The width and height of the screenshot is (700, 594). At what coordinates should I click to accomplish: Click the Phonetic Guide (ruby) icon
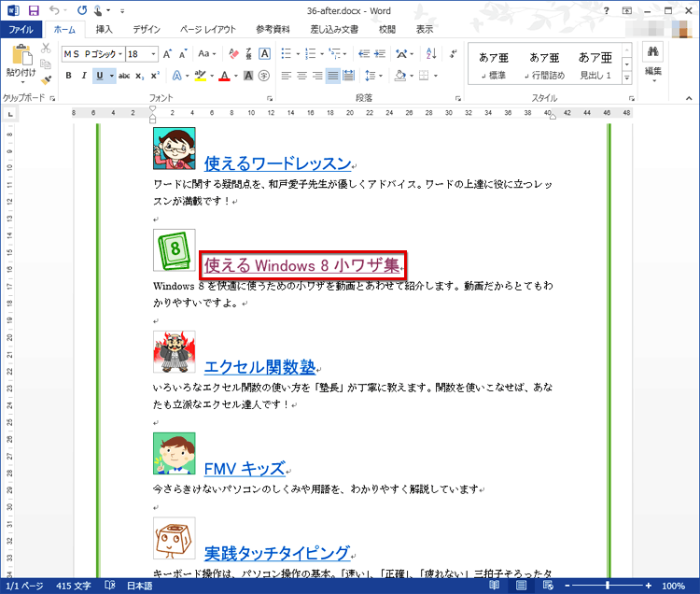click(x=248, y=54)
